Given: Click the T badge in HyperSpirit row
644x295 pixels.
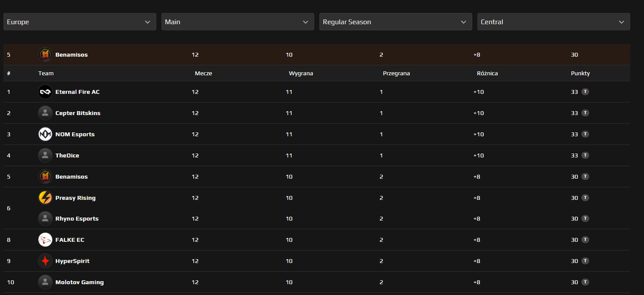Looking at the screenshot, I should (x=585, y=261).
